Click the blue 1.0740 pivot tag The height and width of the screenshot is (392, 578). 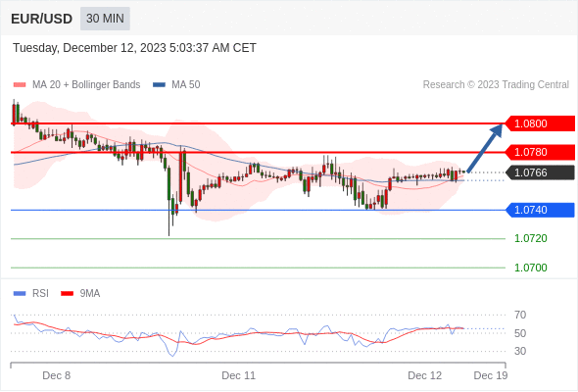coord(540,210)
